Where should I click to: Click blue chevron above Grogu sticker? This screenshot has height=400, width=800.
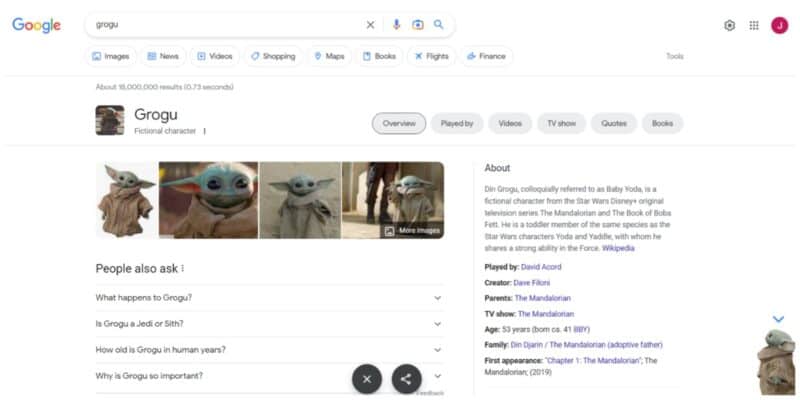pyautogui.click(x=778, y=319)
